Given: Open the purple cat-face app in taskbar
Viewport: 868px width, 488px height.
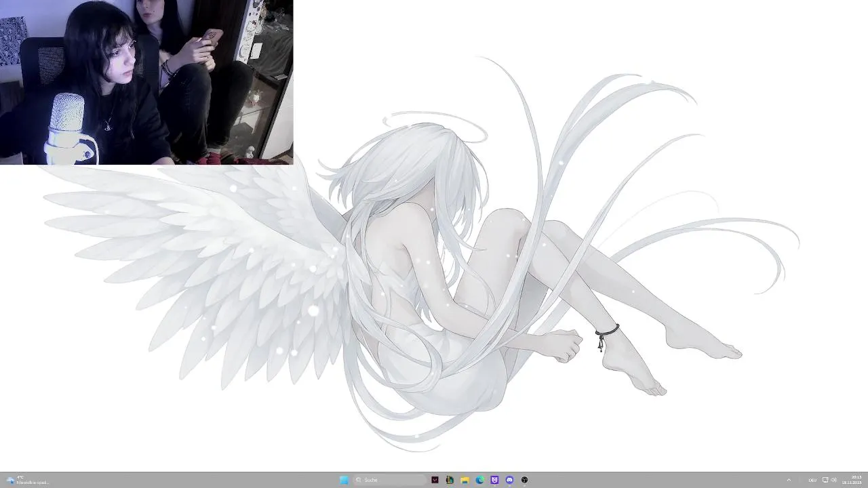Looking at the screenshot, I should (494, 480).
